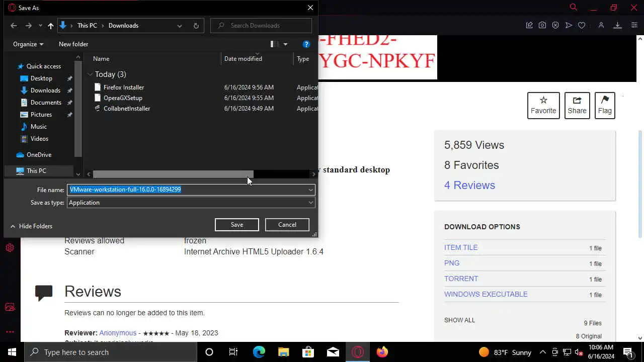Screen dimensions: 644x362
Task: Open Microsoft Edge from taskbar
Action: tap(259, 352)
